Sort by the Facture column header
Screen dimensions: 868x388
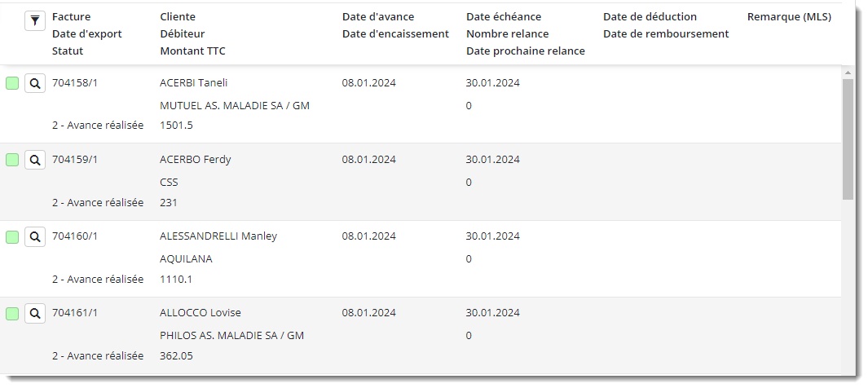tap(71, 16)
